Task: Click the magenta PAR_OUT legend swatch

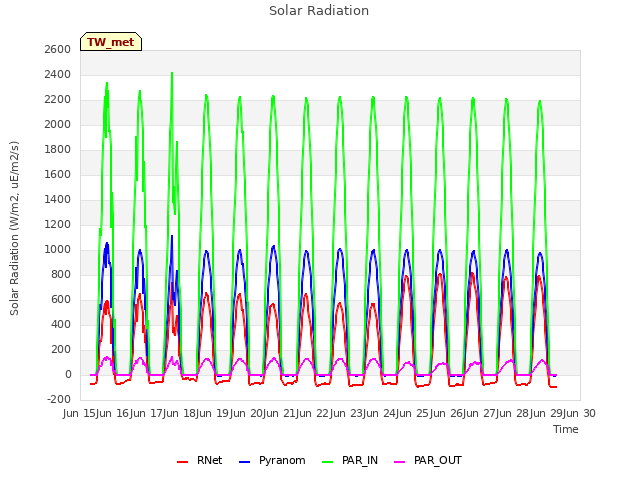Action: click(x=400, y=462)
